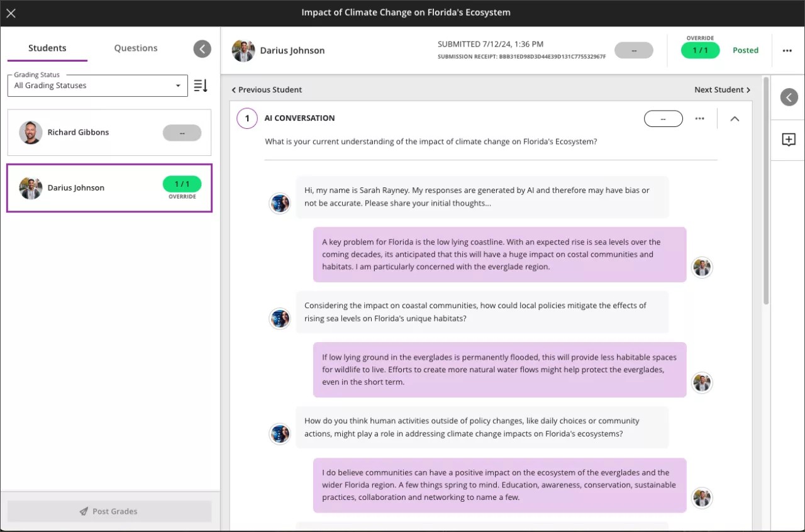Click the close X icon in top left
Screen dimensions: 805x532
pyautogui.click(x=11, y=13)
